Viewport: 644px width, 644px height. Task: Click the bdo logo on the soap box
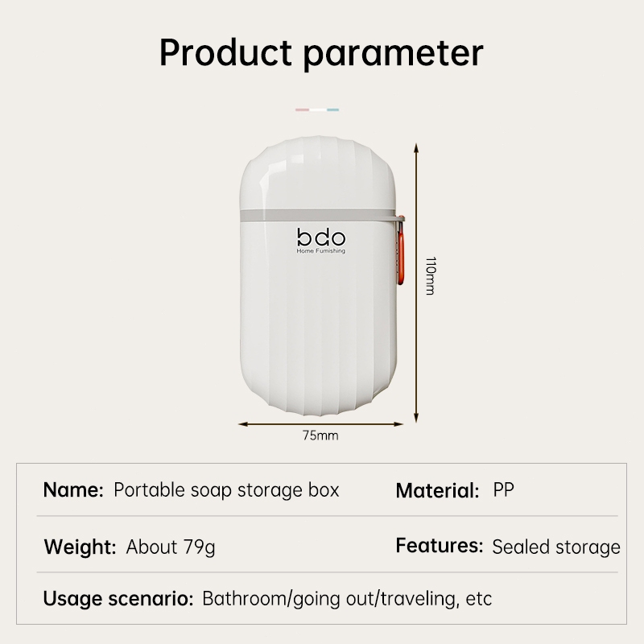click(x=321, y=237)
